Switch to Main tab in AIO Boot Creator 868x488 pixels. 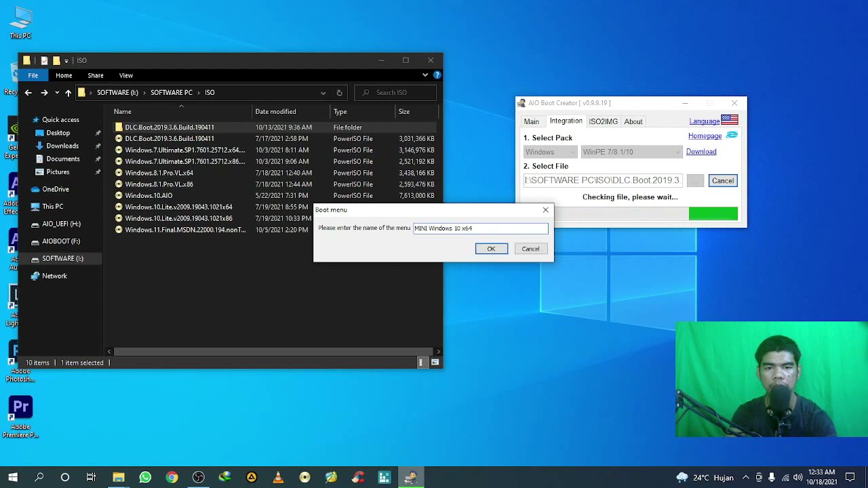532,121
